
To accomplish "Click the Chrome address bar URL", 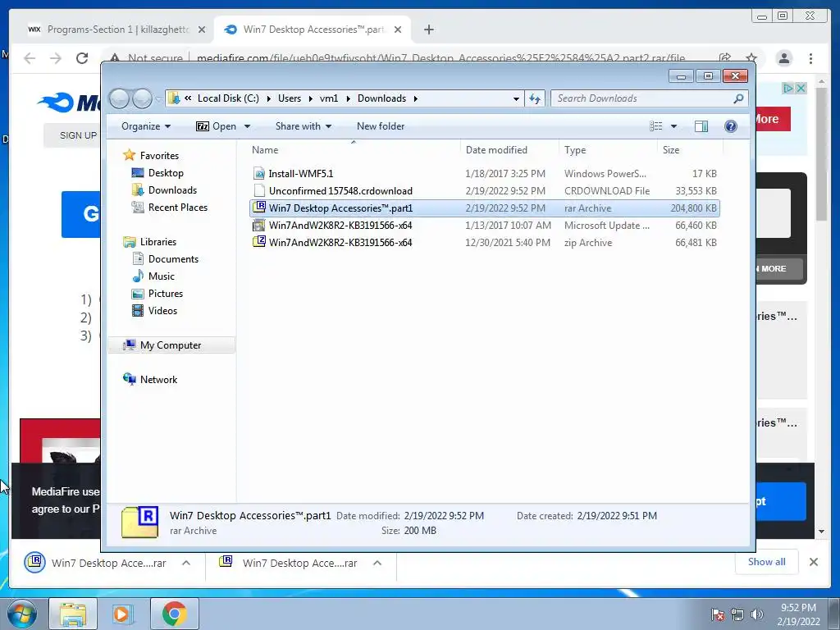I will 441,58.
